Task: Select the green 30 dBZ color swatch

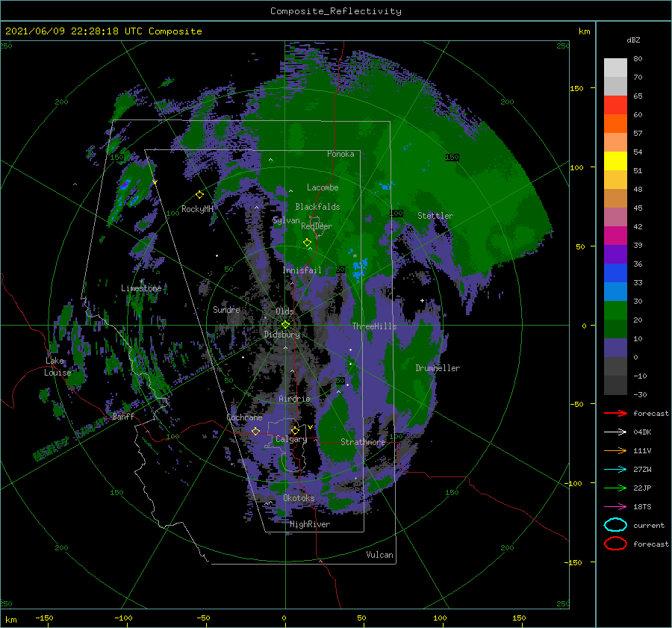Action: coord(615,310)
